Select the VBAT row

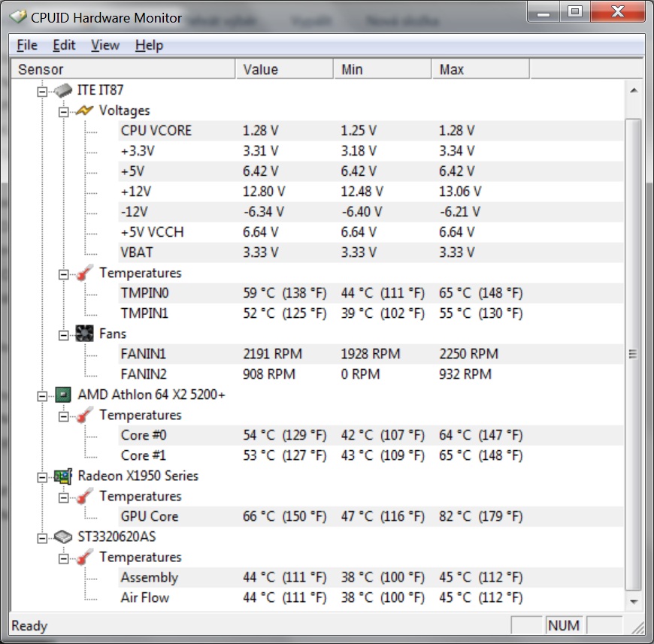click(x=371, y=252)
